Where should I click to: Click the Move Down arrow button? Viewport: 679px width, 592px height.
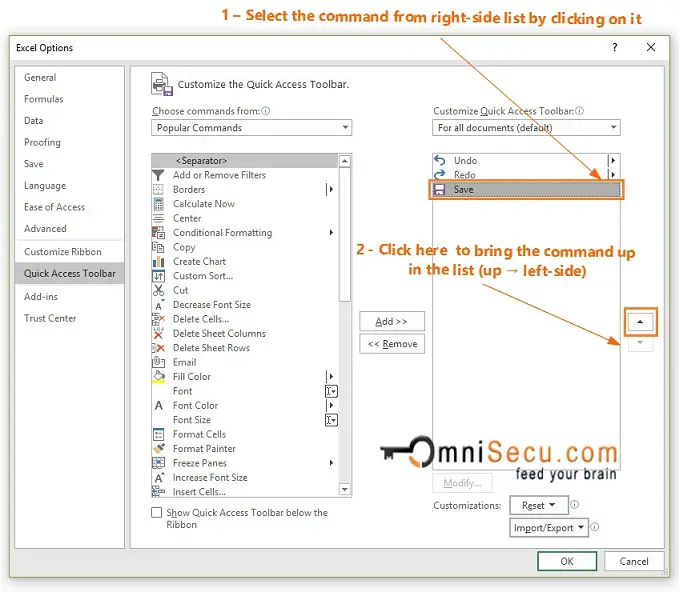pyautogui.click(x=640, y=343)
